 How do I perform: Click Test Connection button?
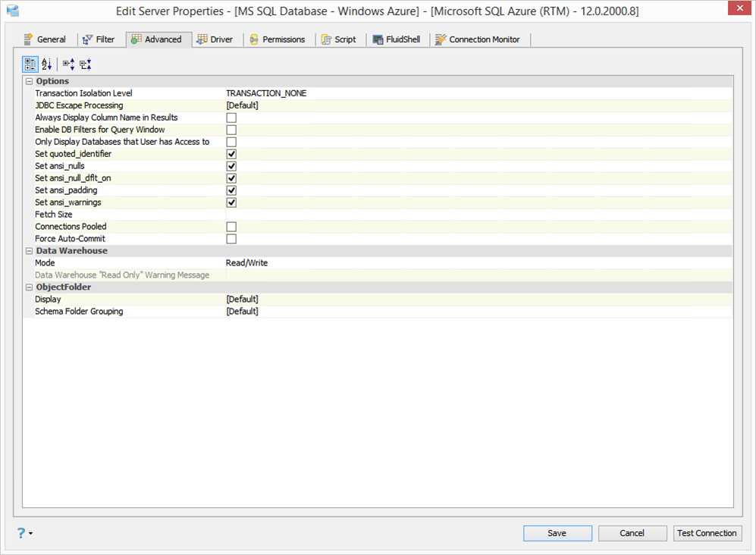click(x=707, y=533)
